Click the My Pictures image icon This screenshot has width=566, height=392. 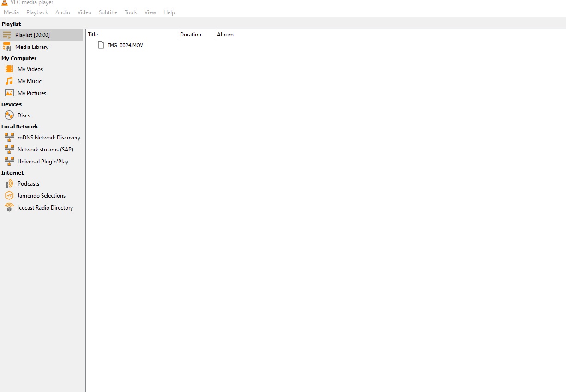click(x=9, y=93)
